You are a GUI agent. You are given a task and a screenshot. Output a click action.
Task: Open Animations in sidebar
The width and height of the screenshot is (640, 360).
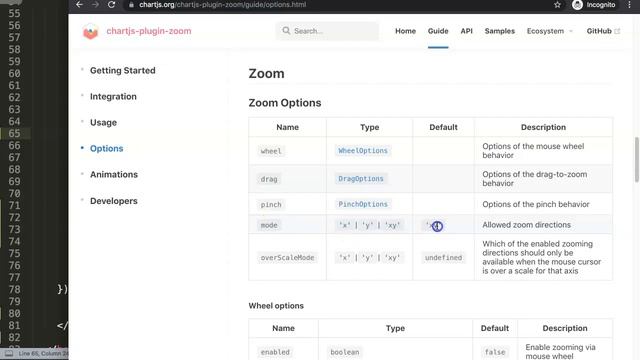pos(114,175)
